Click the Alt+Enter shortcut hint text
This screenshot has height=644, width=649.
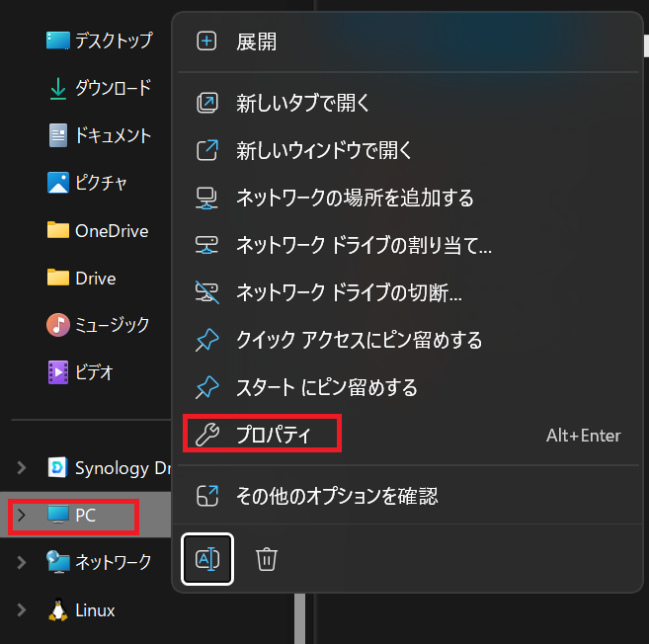point(583,436)
